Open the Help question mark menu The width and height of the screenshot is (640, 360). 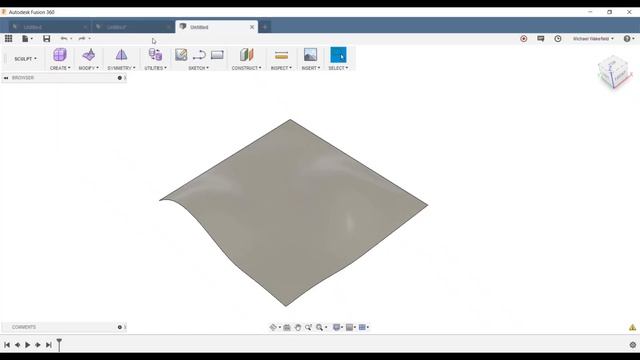(x=629, y=38)
